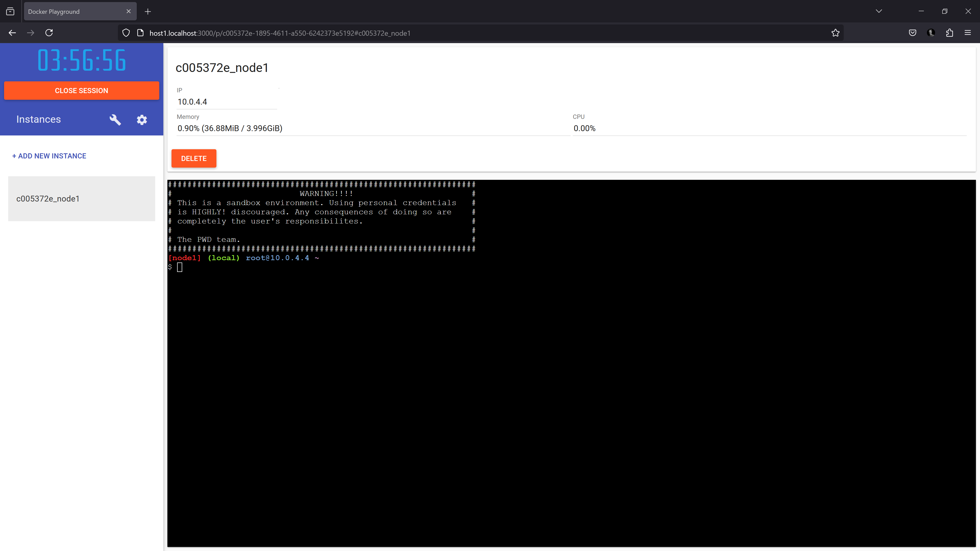Screen dimensions: 980x551
Task: Open the recent browsing Firefox View icon
Action: click(x=10, y=11)
